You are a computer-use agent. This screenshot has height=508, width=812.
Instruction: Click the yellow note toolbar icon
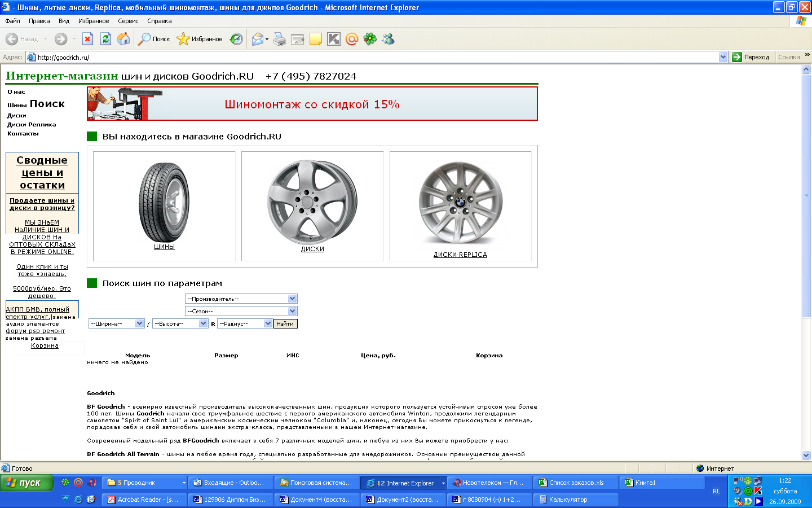pos(316,39)
